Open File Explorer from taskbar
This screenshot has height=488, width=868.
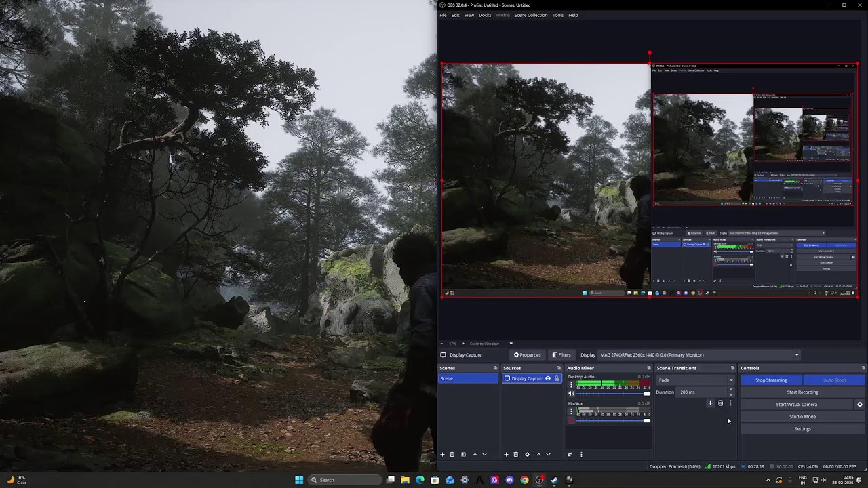tap(405, 480)
